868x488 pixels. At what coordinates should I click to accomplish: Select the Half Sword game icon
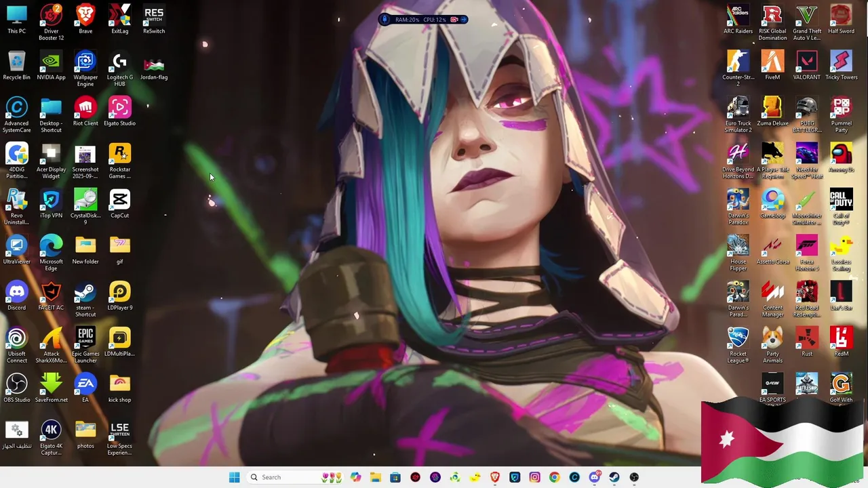click(x=841, y=19)
